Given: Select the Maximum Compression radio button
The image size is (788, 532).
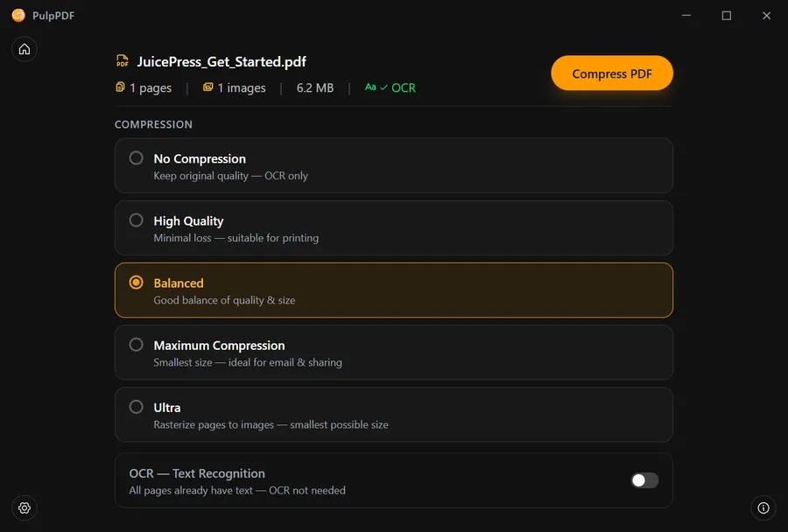Looking at the screenshot, I should [x=136, y=344].
